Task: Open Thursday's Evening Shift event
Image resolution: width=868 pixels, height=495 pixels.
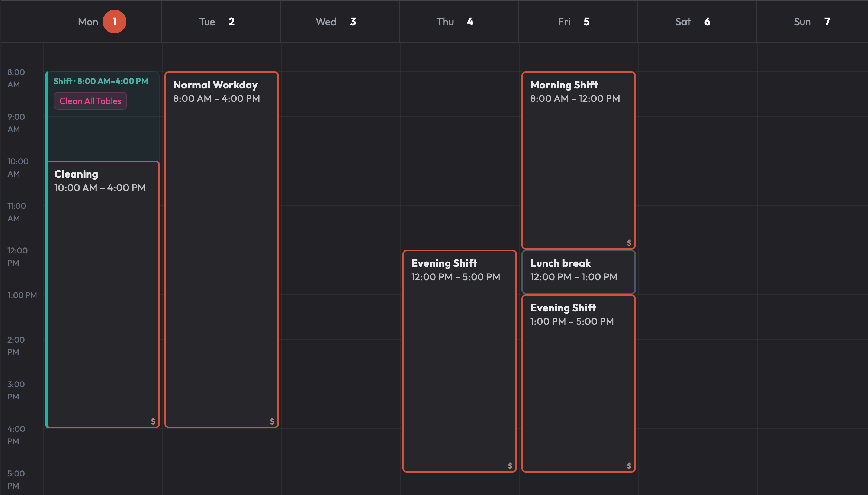Action: click(460, 361)
